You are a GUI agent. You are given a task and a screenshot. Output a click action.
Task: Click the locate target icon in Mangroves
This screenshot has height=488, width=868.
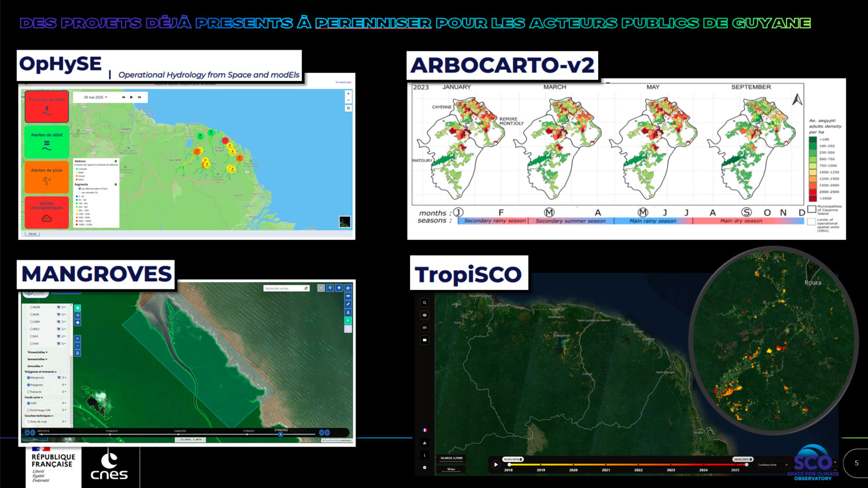click(330, 288)
